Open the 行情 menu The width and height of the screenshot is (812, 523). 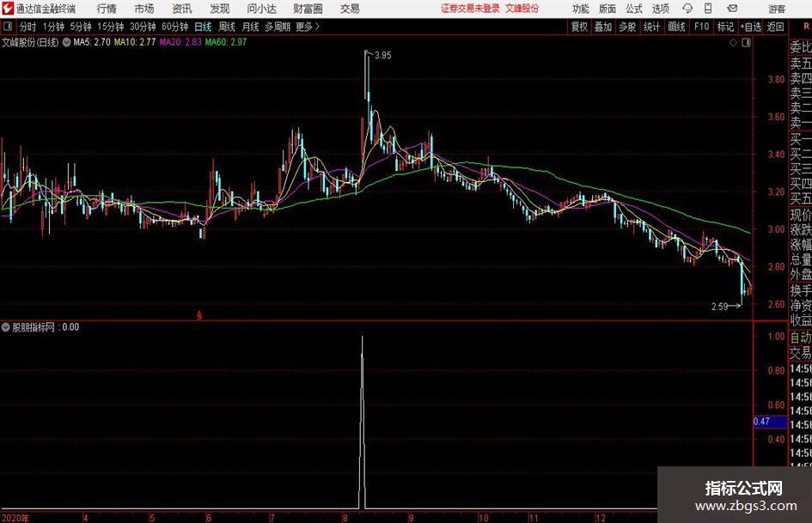(107, 9)
